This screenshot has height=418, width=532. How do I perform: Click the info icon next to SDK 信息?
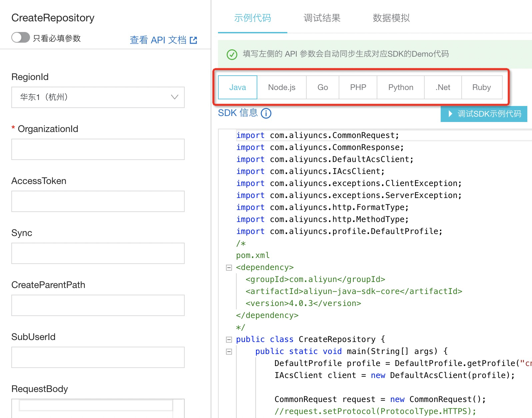click(x=266, y=113)
